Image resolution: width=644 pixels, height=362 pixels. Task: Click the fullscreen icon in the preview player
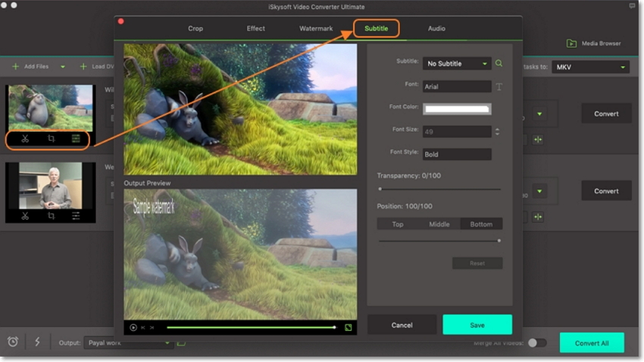tap(349, 327)
